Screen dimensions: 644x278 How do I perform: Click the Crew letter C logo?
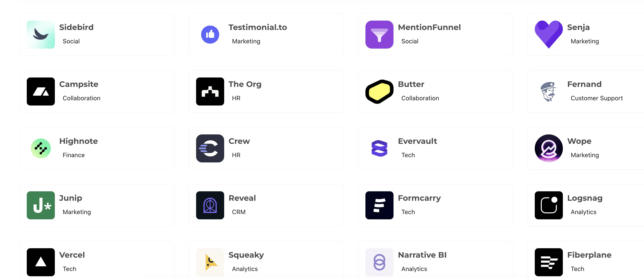coord(210,148)
